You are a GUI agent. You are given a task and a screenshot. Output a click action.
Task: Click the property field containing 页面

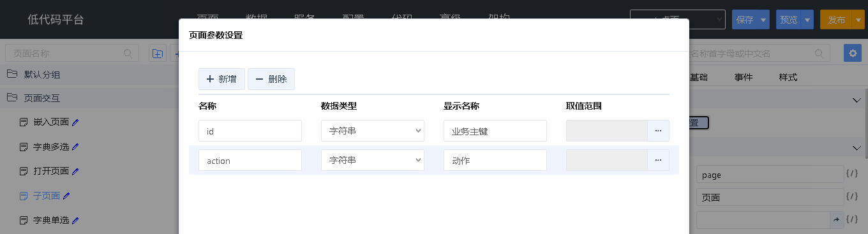[x=770, y=197]
